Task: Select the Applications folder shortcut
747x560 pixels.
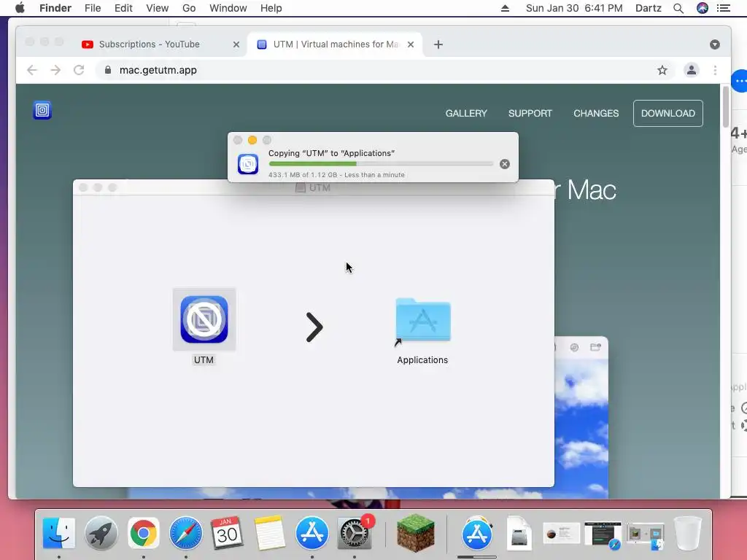Action: click(422, 322)
